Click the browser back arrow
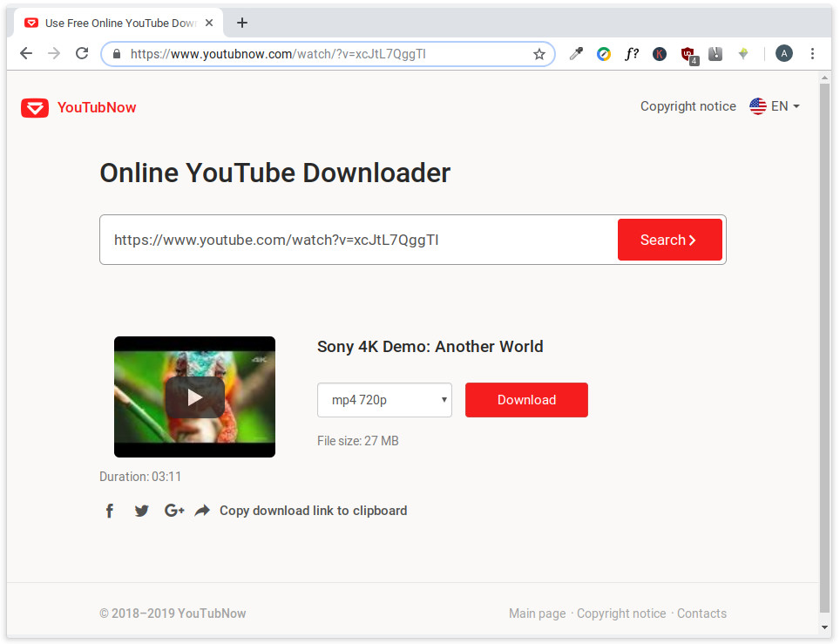This screenshot has width=840, height=644. pyautogui.click(x=26, y=53)
